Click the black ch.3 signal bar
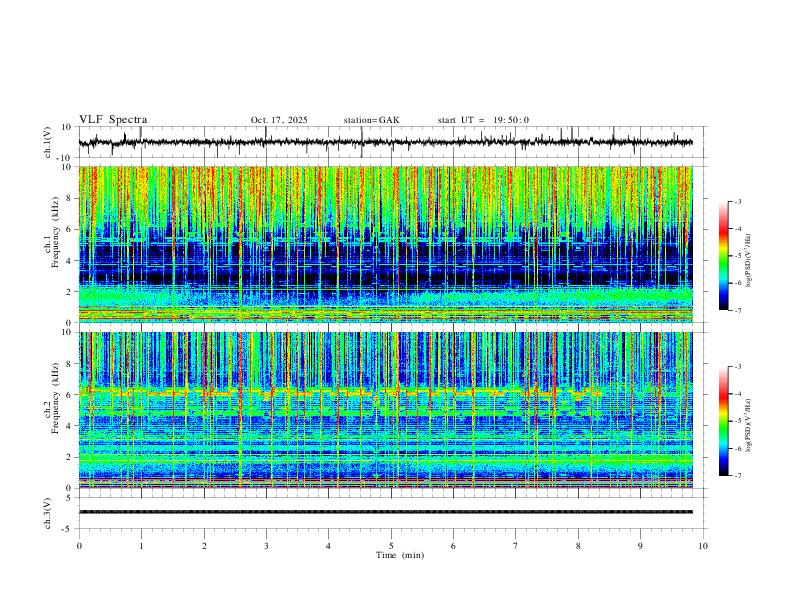 386,512
